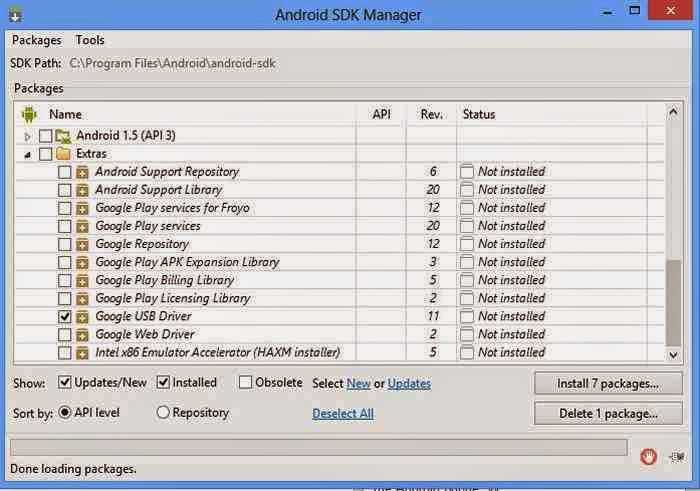Select the Repository sort radio button
700x491 pixels.
163,412
